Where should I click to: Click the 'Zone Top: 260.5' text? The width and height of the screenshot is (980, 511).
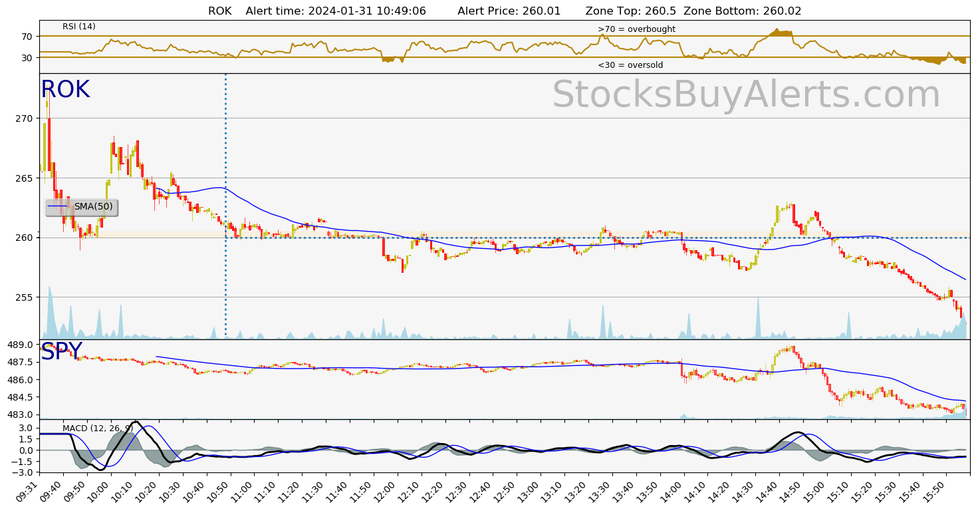(631, 11)
